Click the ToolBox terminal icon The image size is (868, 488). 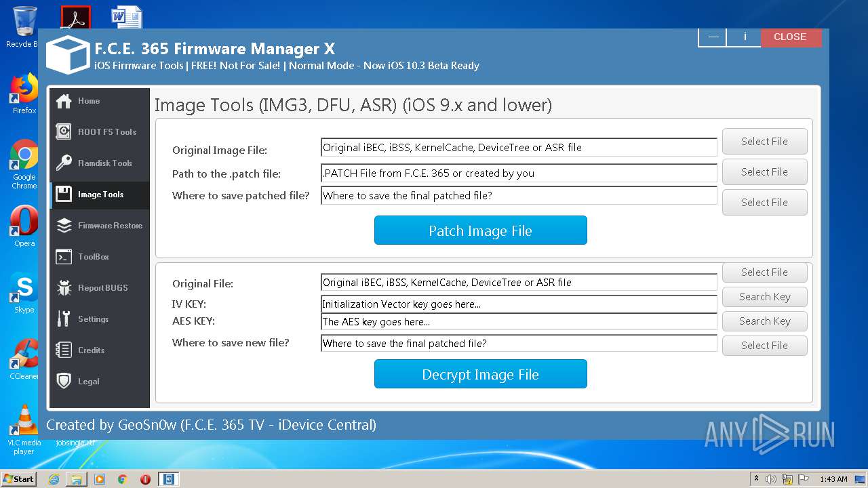point(64,257)
